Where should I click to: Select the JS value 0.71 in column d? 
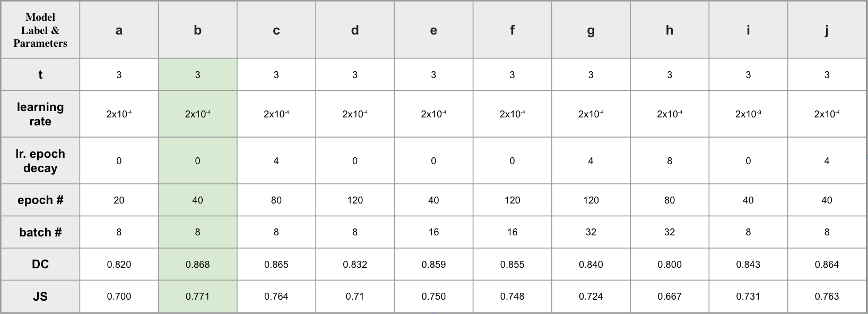[355, 296]
